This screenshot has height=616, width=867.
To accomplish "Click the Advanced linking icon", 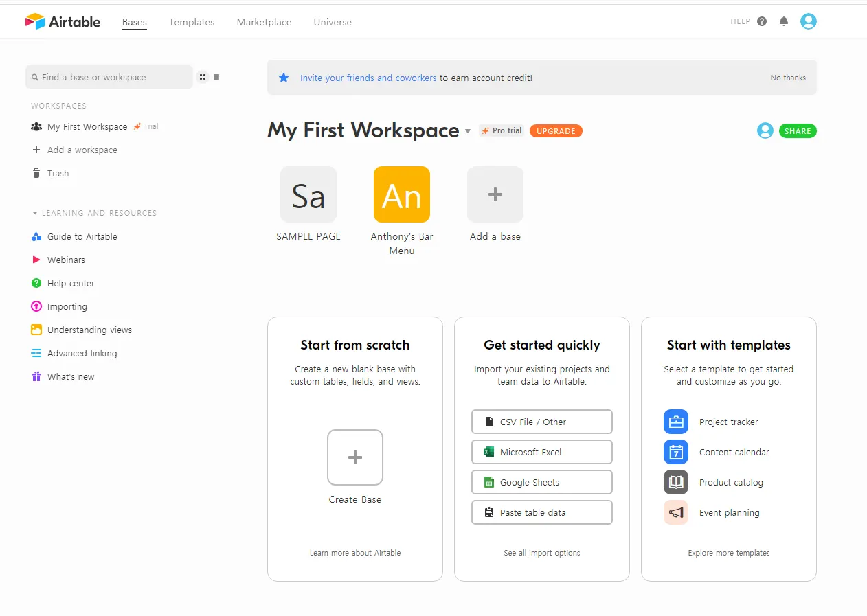I will 36,353.
